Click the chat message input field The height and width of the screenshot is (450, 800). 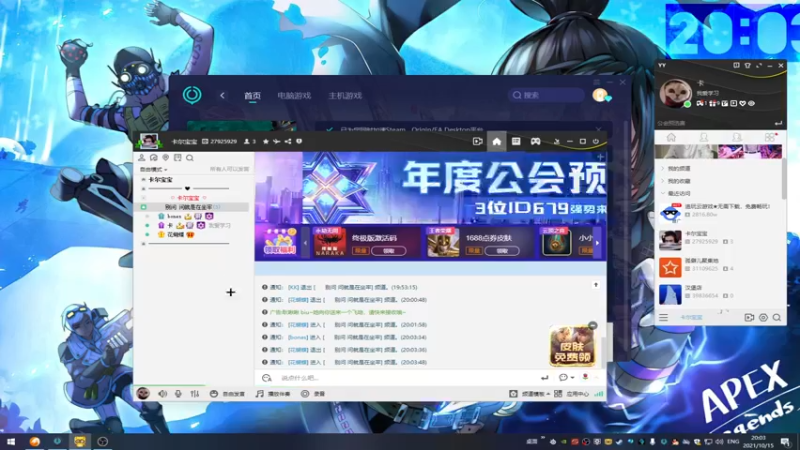408,378
